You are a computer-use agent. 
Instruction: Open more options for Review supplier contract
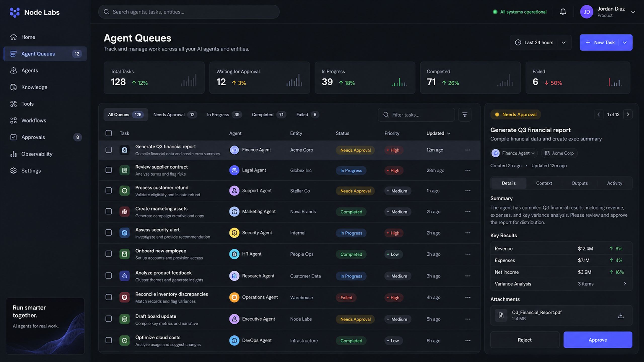pyautogui.click(x=468, y=170)
